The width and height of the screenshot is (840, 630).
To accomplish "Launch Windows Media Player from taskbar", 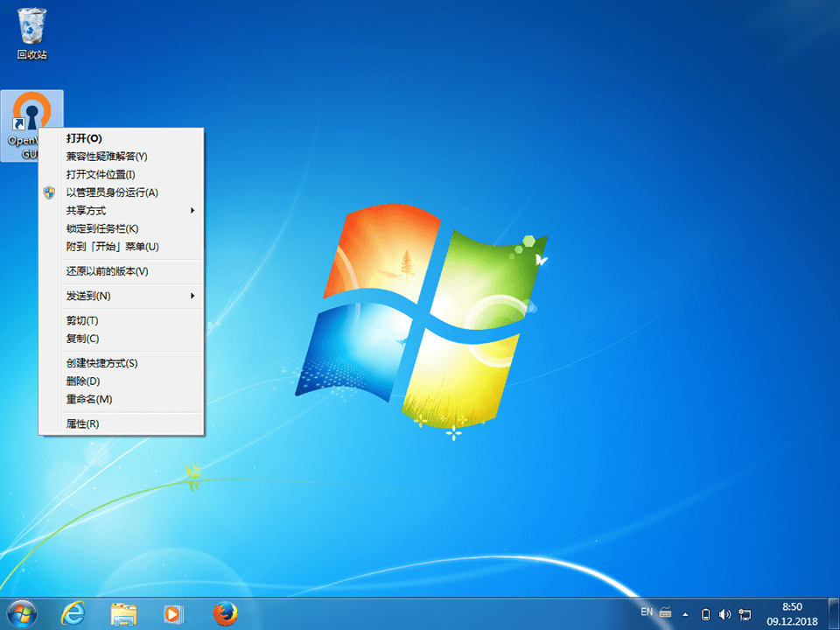I will [173, 614].
